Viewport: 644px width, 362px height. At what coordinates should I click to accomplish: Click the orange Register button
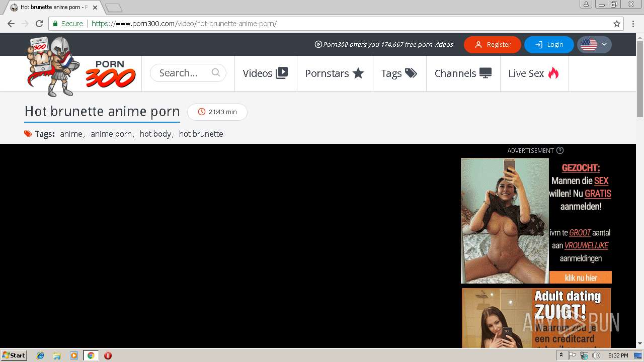(x=493, y=45)
